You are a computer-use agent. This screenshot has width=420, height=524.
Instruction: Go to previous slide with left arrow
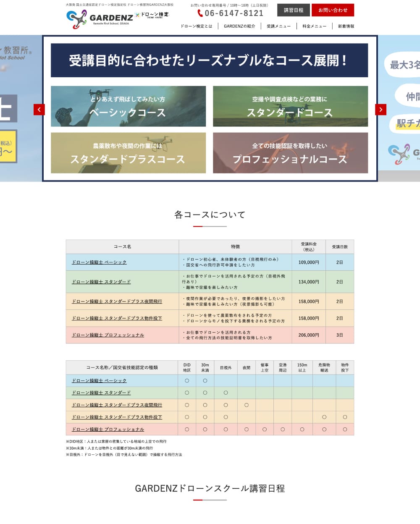click(x=39, y=110)
